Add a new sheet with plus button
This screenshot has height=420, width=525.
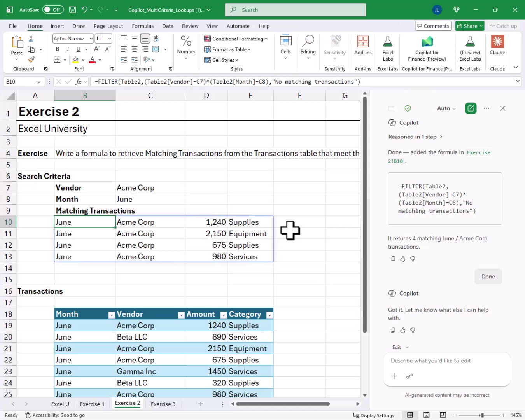pyautogui.click(x=201, y=404)
